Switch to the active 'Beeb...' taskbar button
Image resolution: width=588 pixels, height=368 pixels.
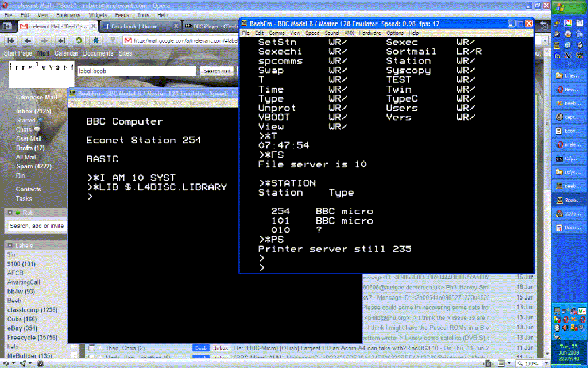click(569, 200)
